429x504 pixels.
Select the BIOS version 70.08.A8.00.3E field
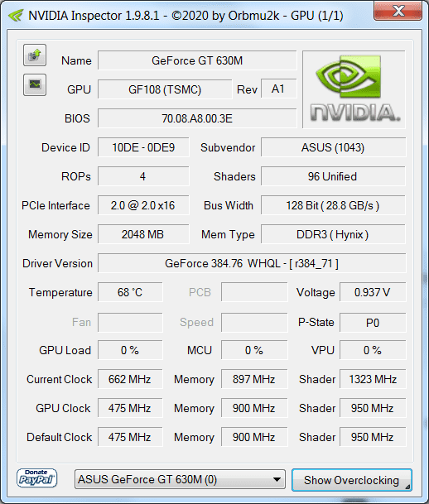coord(197,118)
